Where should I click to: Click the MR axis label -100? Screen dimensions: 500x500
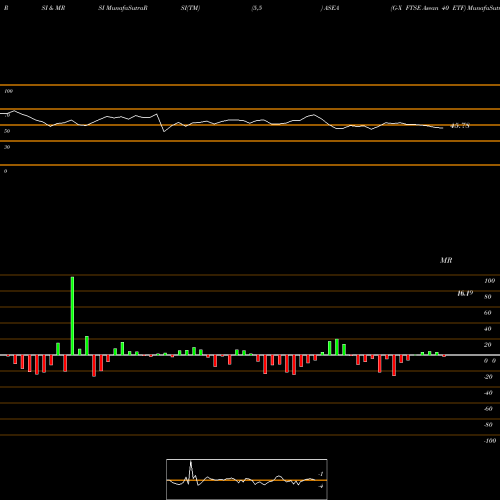pyautogui.click(x=489, y=441)
